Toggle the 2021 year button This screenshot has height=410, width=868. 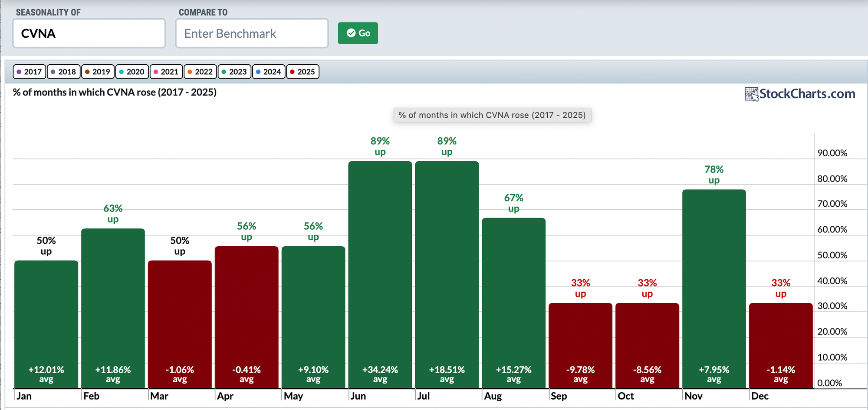point(166,72)
